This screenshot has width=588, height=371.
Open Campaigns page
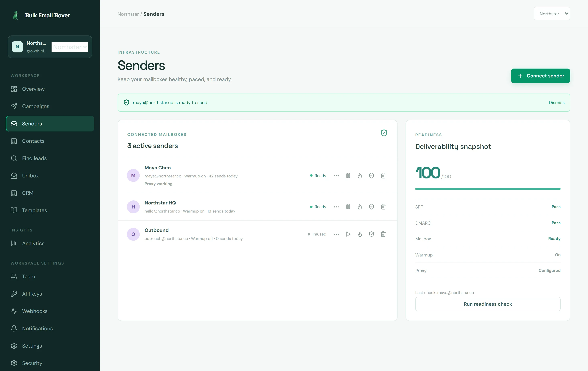click(x=50, y=106)
